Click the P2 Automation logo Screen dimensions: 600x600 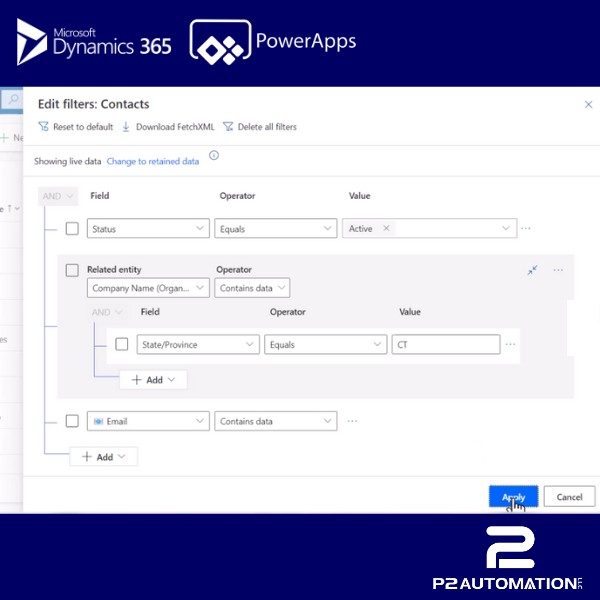pos(507,558)
